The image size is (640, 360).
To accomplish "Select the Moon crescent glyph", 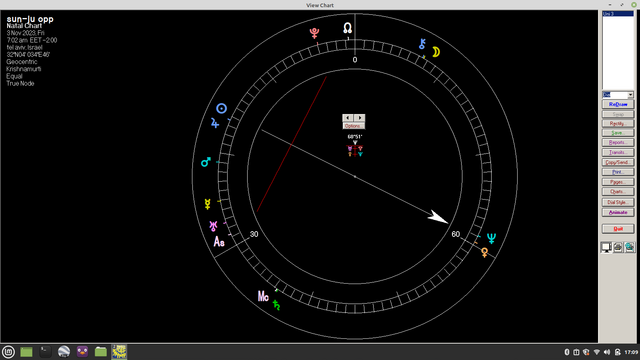I will click(436, 52).
